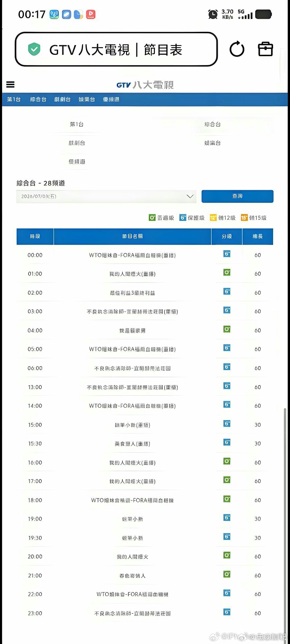The width and height of the screenshot is (290, 644).
Task: Tap rating icon in the 19:30 row
Action: coord(227,537)
